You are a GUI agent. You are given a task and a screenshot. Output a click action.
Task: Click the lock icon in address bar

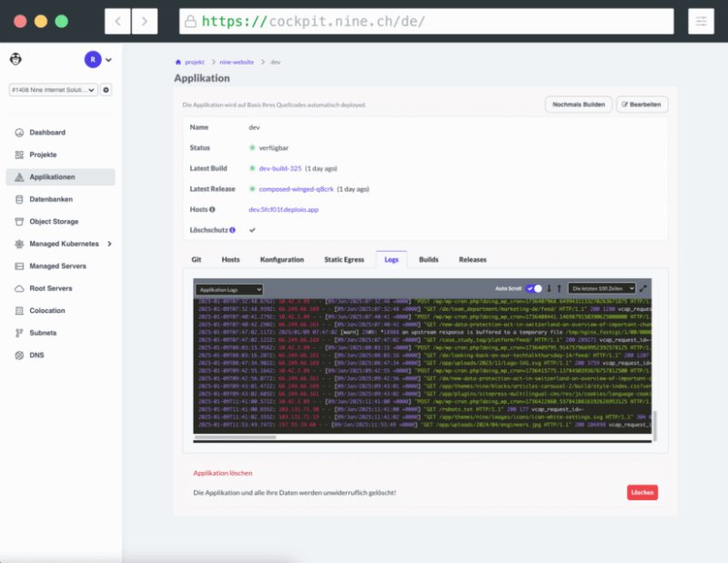pyautogui.click(x=190, y=21)
